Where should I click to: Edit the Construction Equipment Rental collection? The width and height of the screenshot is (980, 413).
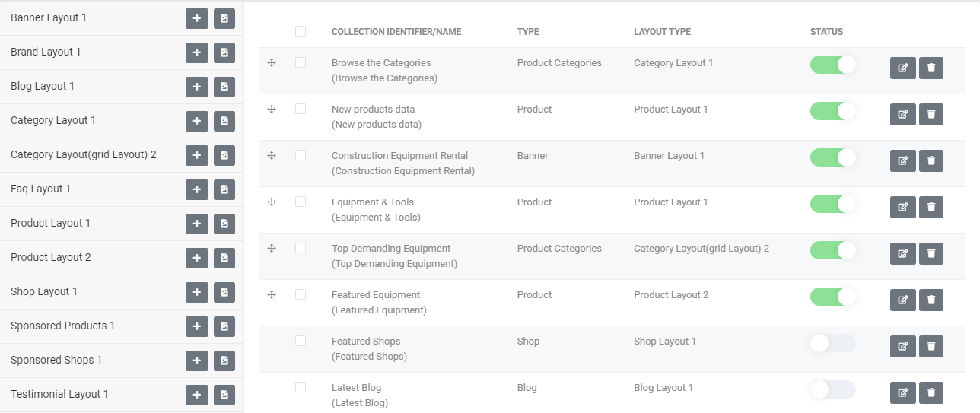tap(902, 160)
